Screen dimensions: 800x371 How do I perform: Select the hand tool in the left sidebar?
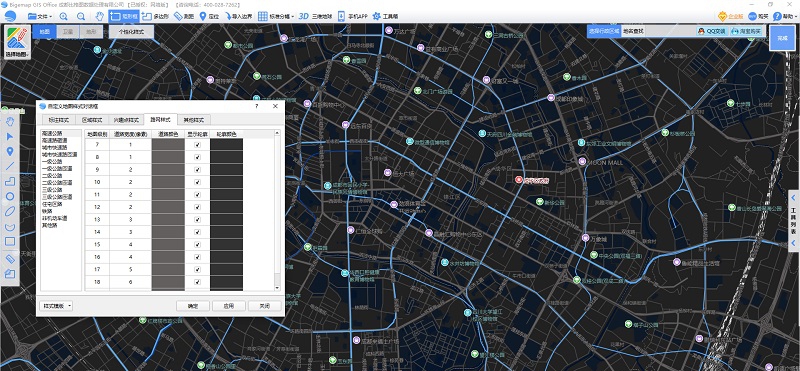click(10, 121)
